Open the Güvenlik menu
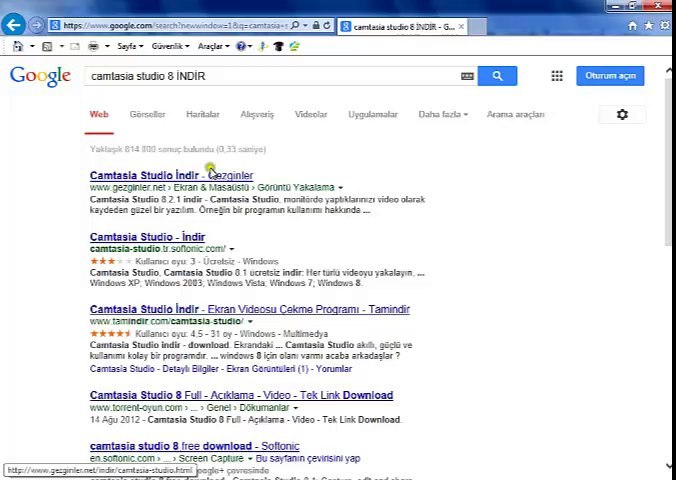The height and width of the screenshot is (480, 676). (170, 46)
